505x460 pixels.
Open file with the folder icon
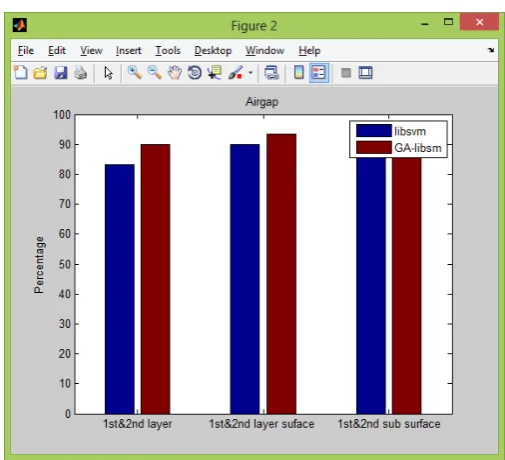(40, 72)
